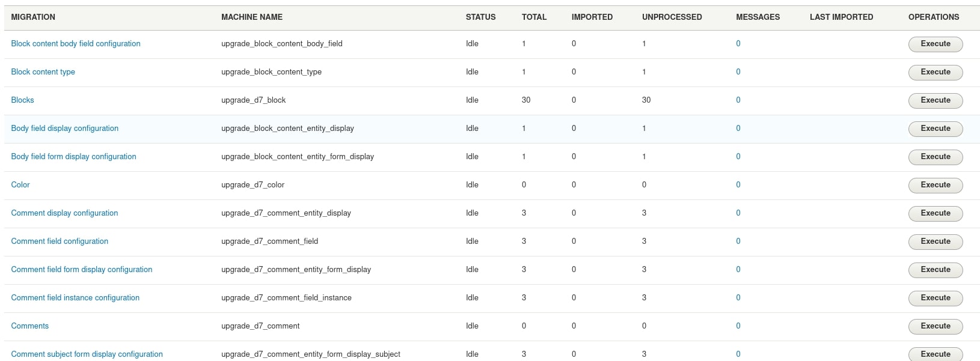Execute the upgrade_d7_block migration

(x=936, y=100)
